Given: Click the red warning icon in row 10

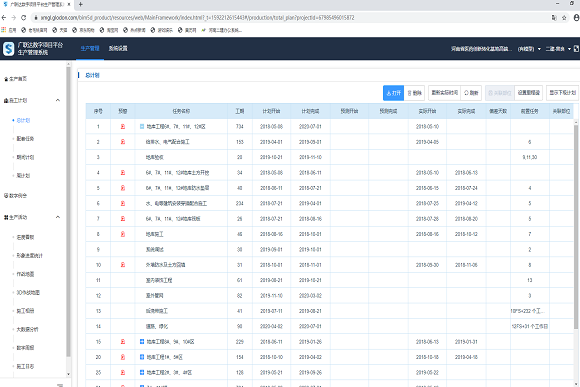Looking at the screenshot, I should click(123, 265).
